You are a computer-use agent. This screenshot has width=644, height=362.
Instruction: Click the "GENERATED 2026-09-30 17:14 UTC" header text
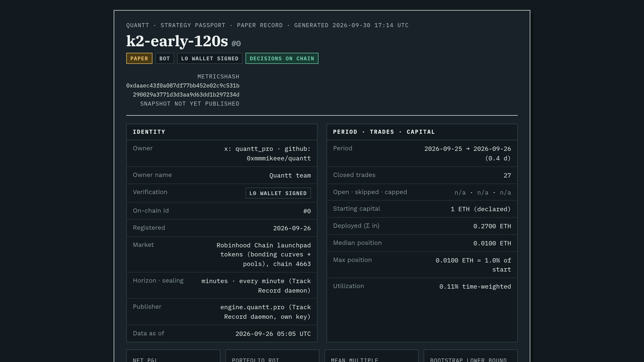pos(352,25)
